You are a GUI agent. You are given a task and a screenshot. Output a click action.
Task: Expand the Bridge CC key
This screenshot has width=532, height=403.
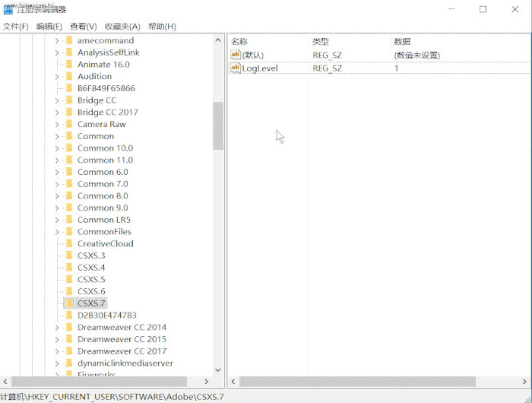point(57,100)
